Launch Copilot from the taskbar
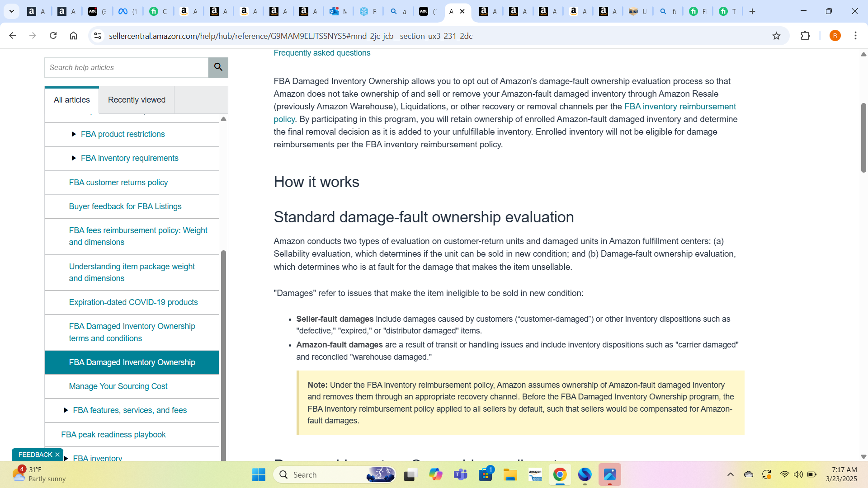The image size is (868, 488). pyautogui.click(x=435, y=474)
